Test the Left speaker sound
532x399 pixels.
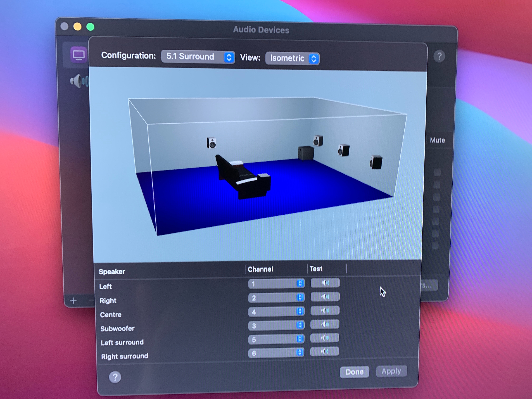tap(325, 283)
